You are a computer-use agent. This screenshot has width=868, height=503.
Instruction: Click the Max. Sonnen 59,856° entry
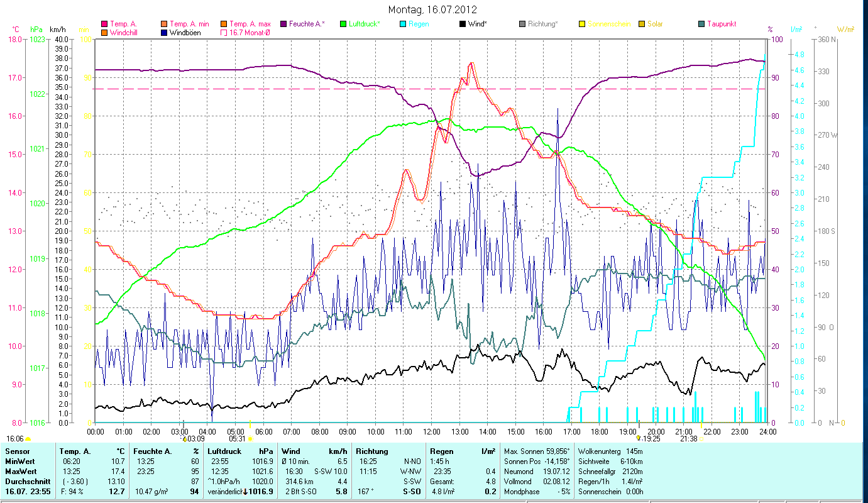[537, 451]
